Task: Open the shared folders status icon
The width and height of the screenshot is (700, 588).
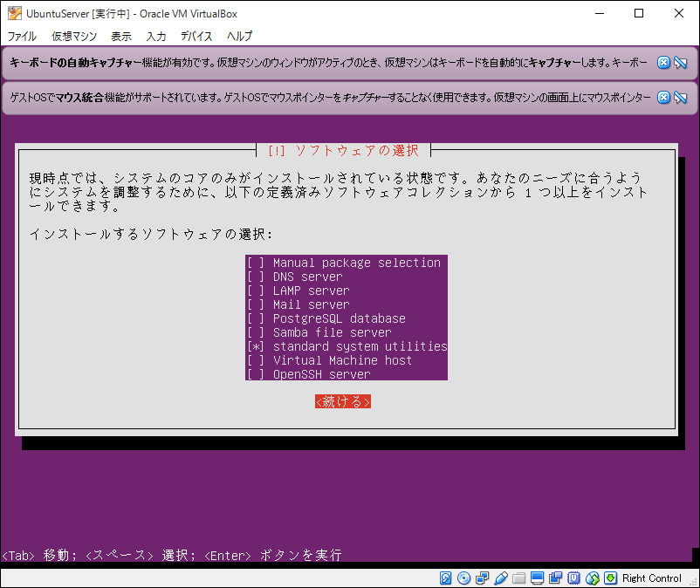Action: click(x=519, y=578)
